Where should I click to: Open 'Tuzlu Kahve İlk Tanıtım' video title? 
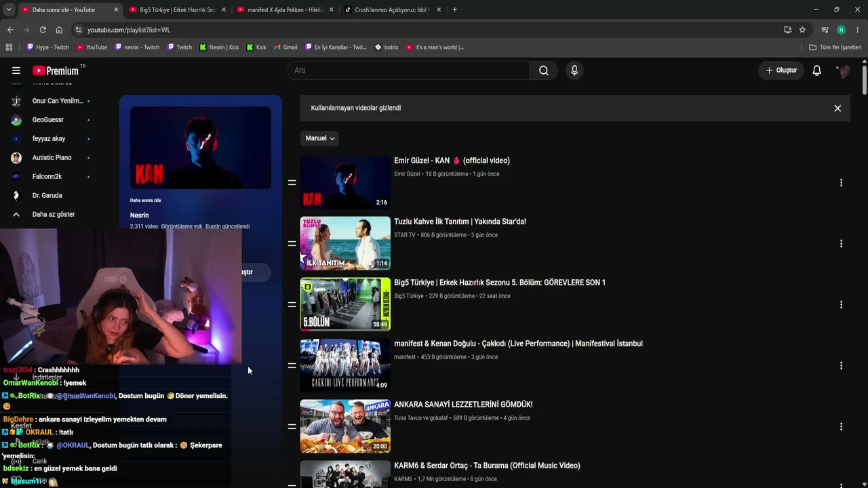460,222
